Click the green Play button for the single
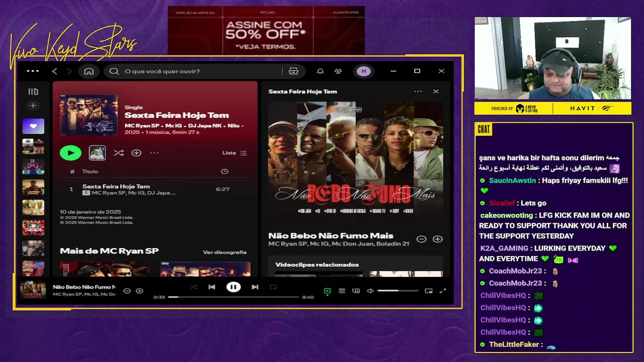The width and height of the screenshot is (644, 362). pos(70,153)
